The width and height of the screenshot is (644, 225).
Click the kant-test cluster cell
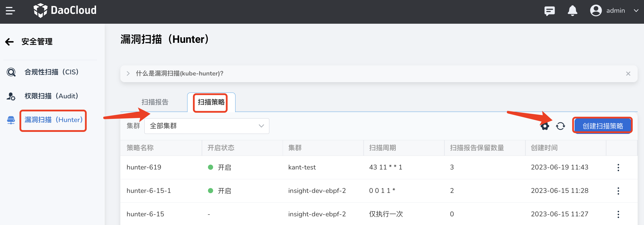coord(302,167)
